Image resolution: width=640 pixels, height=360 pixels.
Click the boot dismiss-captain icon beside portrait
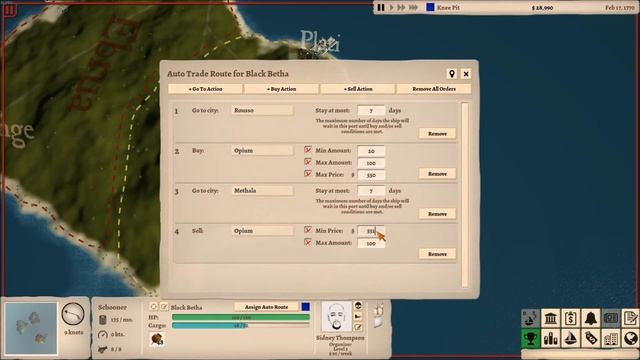click(x=358, y=316)
